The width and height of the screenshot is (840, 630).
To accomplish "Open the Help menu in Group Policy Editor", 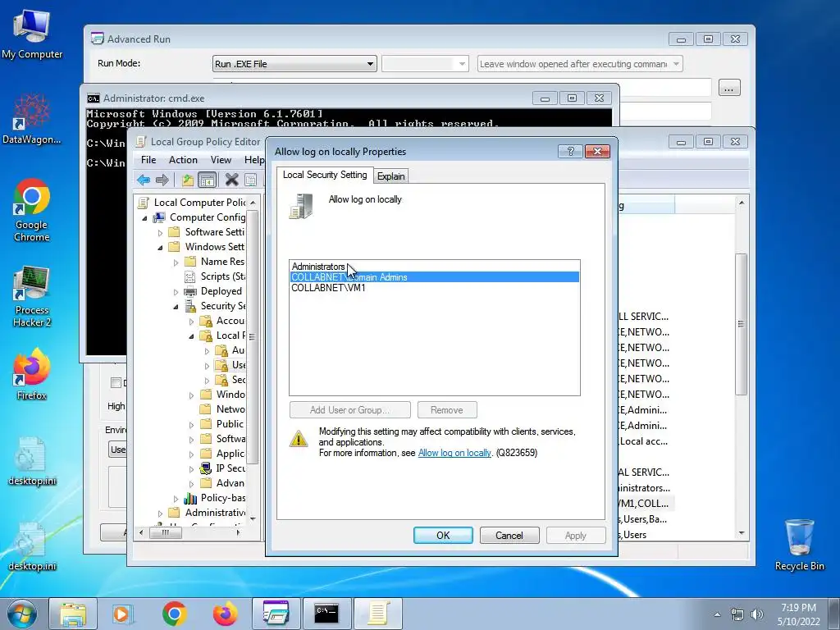I will 254,160.
